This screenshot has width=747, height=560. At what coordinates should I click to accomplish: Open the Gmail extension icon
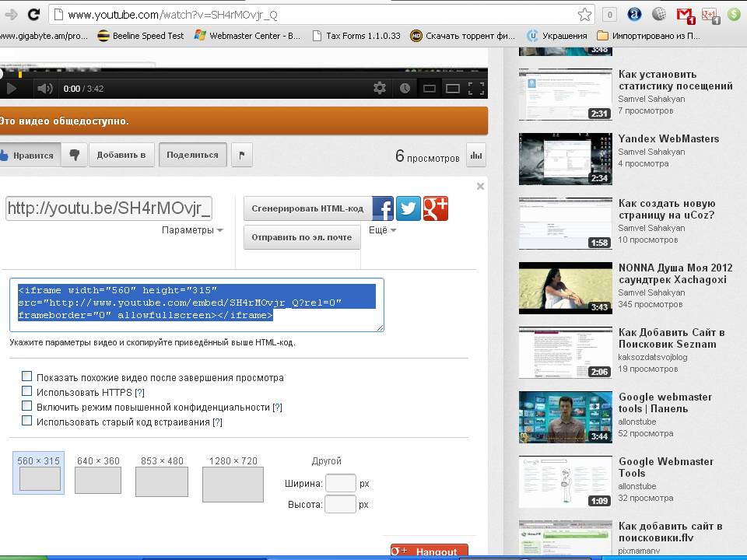(x=685, y=15)
